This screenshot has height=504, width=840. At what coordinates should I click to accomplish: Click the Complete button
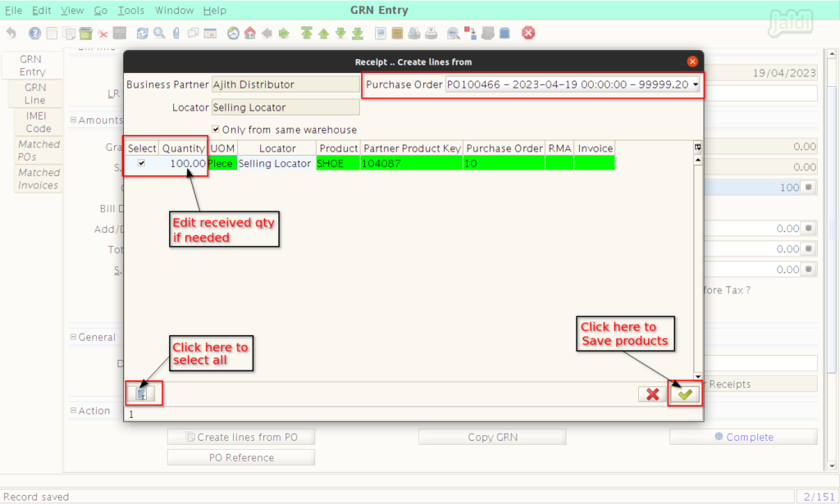pyautogui.click(x=743, y=437)
